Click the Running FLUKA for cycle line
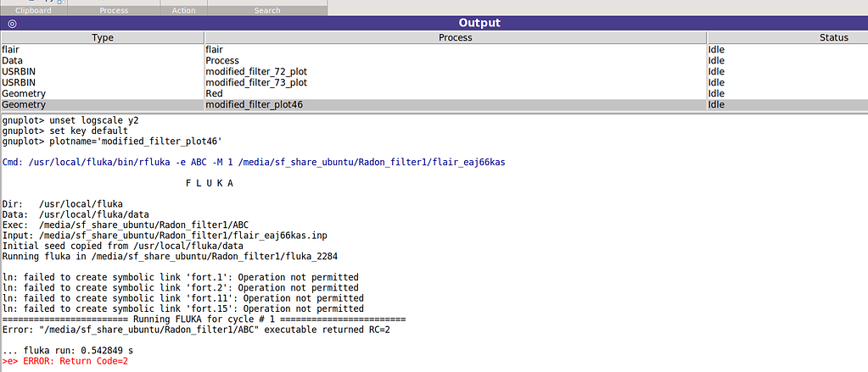Image resolution: width=868 pixels, height=372 pixels. (204, 319)
